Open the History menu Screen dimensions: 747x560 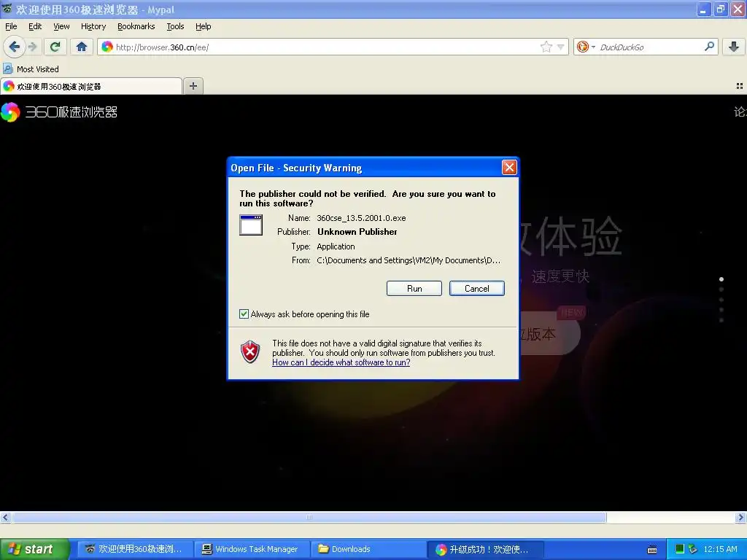93,26
